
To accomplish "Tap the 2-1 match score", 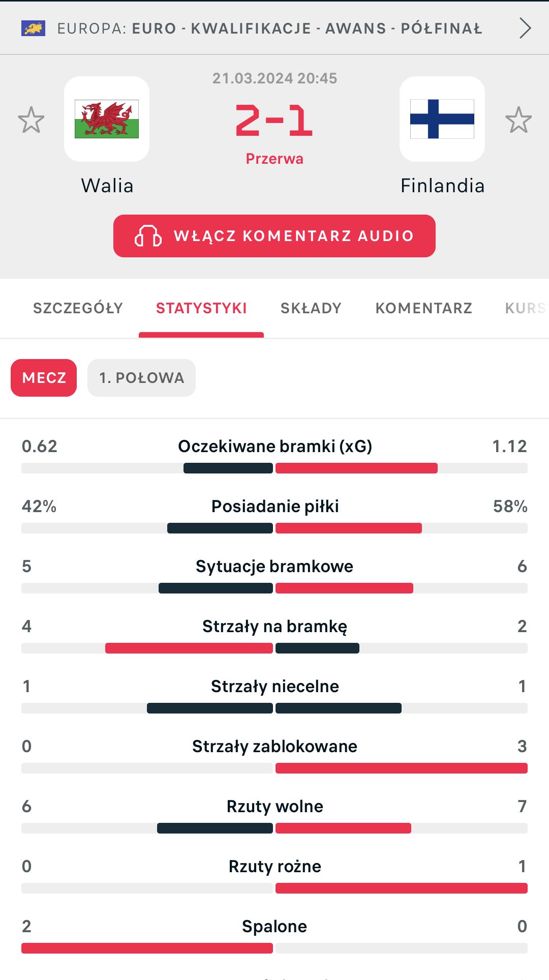I will click(x=274, y=121).
